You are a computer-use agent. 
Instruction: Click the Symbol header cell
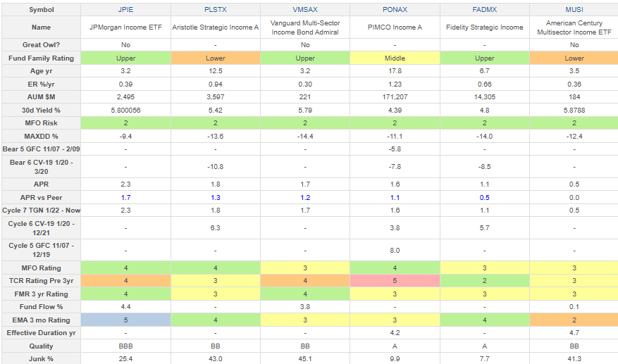[x=40, y=10]
